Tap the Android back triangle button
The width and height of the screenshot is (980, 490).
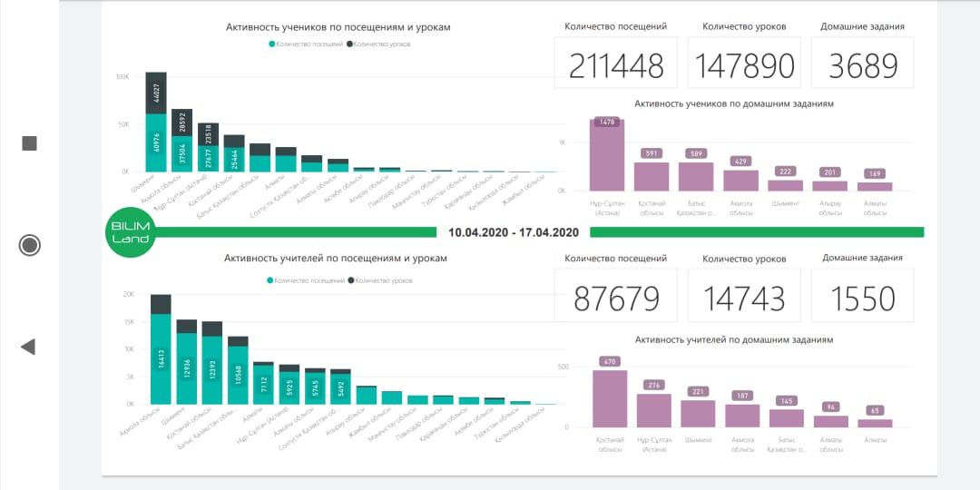tap(28, 347)
